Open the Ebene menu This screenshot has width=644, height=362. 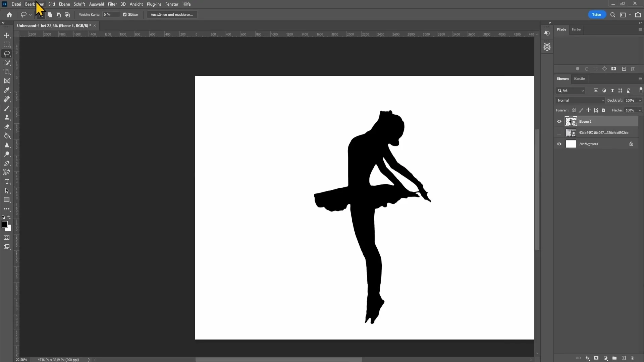pos(64,4)
